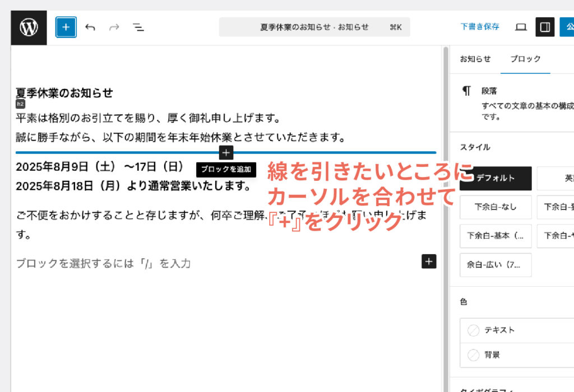Select the 下余白-なし style
Screen dimensions: 574x392
click(496, 207)
